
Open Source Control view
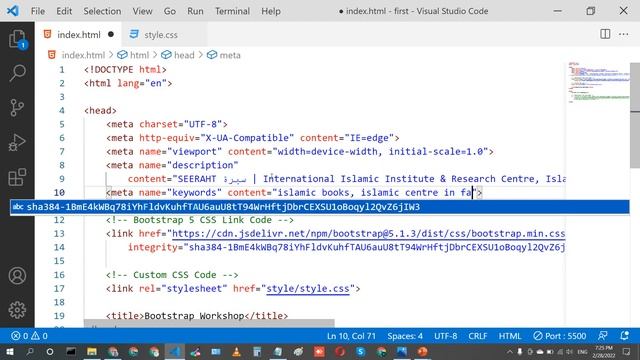pyautogui.click(x=17, y=108)
